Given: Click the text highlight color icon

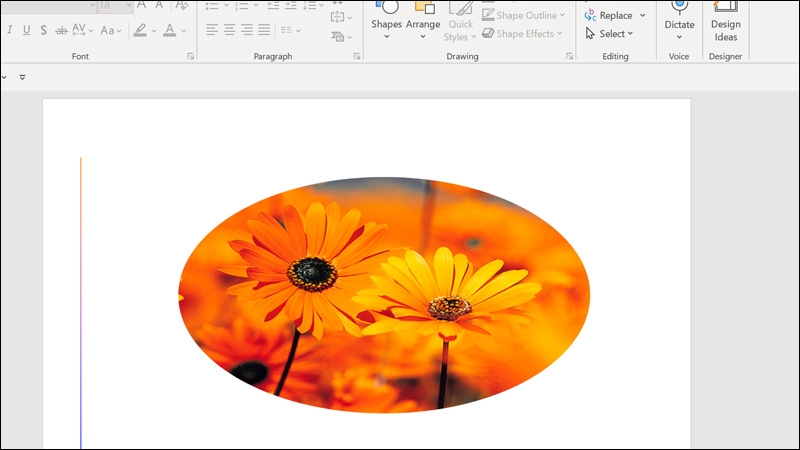Looking at the screenshot, I should [x=140, y=31].
